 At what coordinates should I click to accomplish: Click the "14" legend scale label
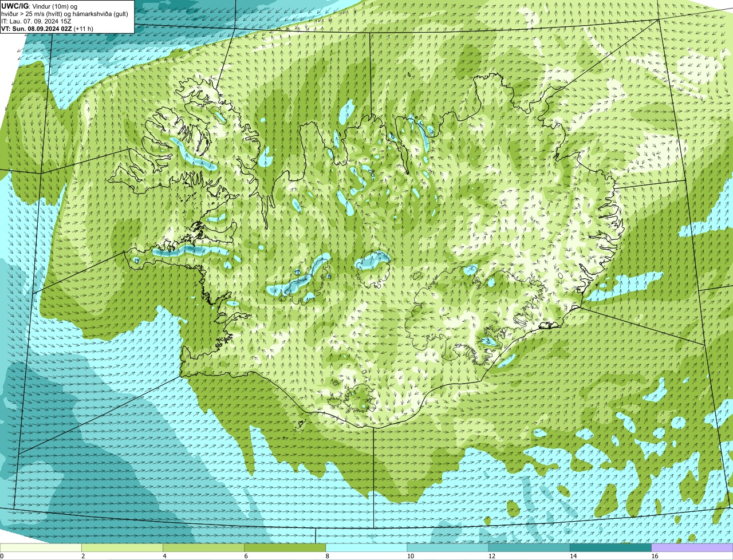pos(573,556)
